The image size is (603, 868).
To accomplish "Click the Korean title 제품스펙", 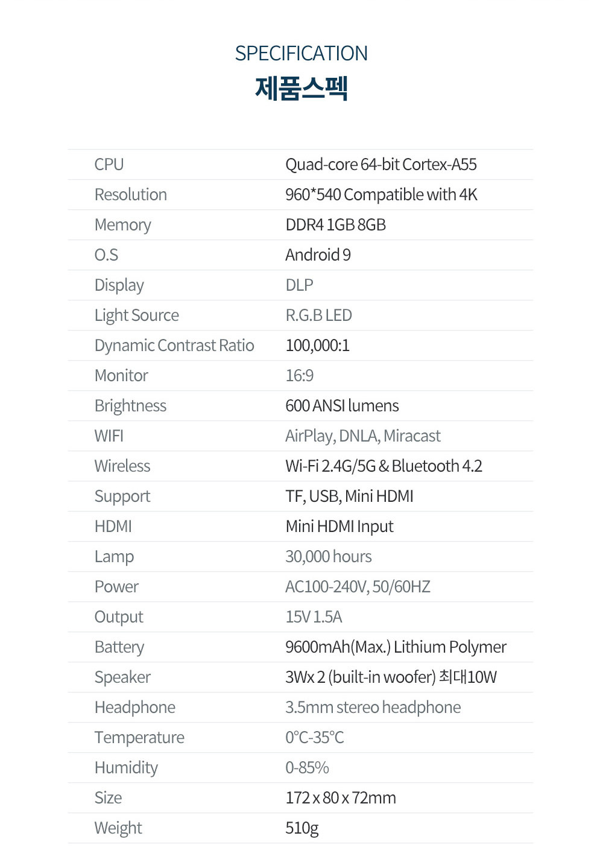I will click(x=301, y=88).
